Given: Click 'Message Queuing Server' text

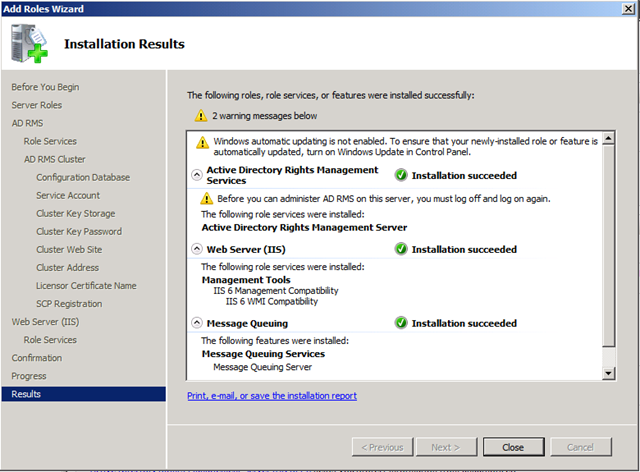Looking at the screenshot, I should [x=262, y=367].
